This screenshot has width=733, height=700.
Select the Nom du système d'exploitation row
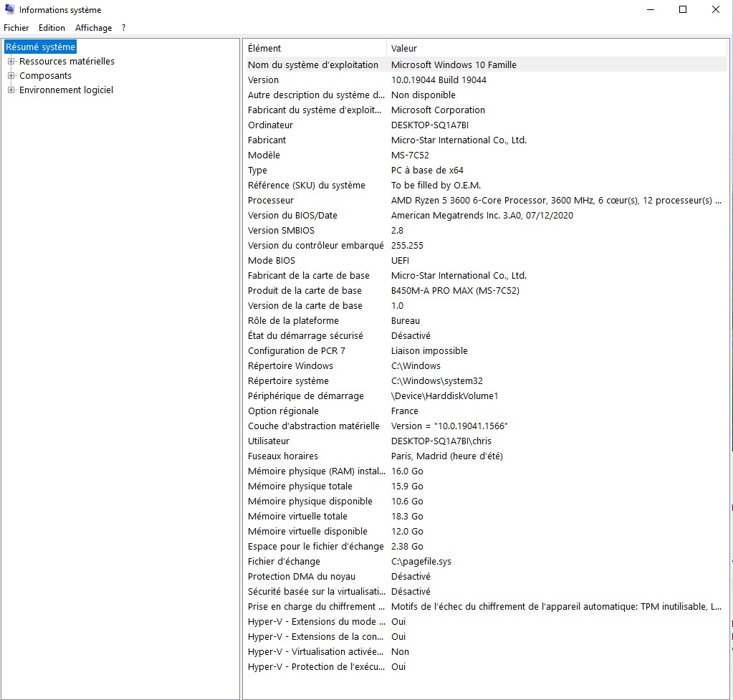(487, 65)
